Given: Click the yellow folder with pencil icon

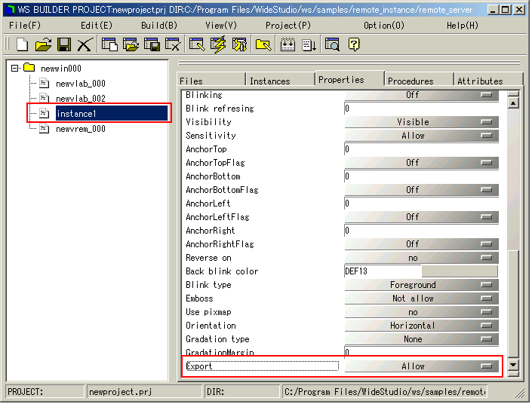Looking at the screenshot, I should pos(263,44).
